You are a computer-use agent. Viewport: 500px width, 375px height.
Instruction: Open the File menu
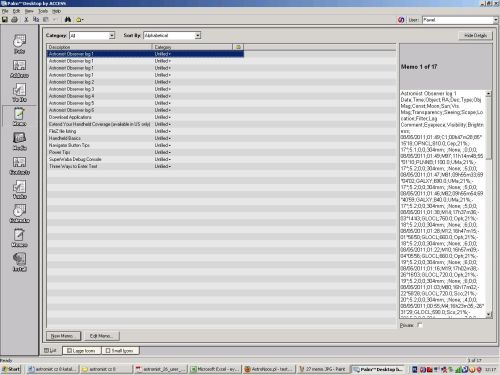5,11
